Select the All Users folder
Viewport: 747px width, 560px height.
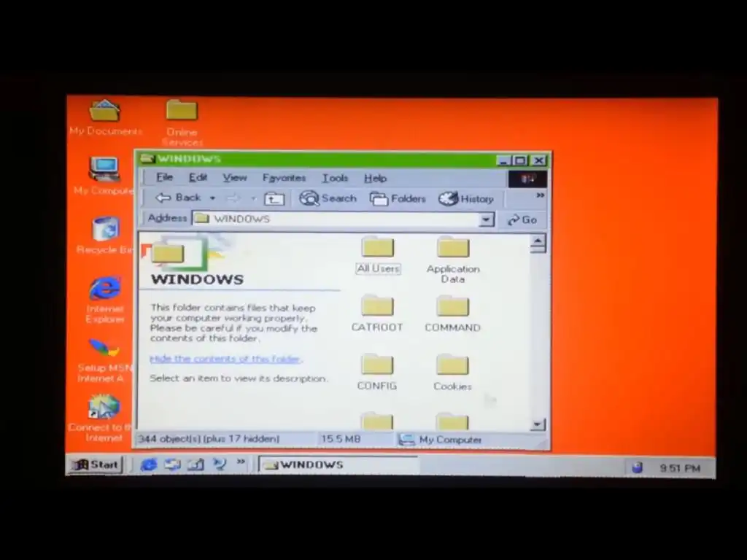click(378, 256)
